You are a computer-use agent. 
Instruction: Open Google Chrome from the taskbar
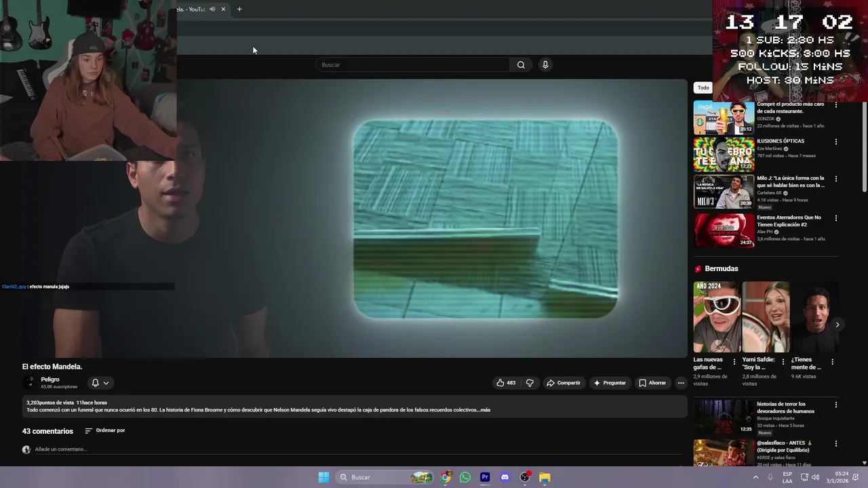click(446, 477)
